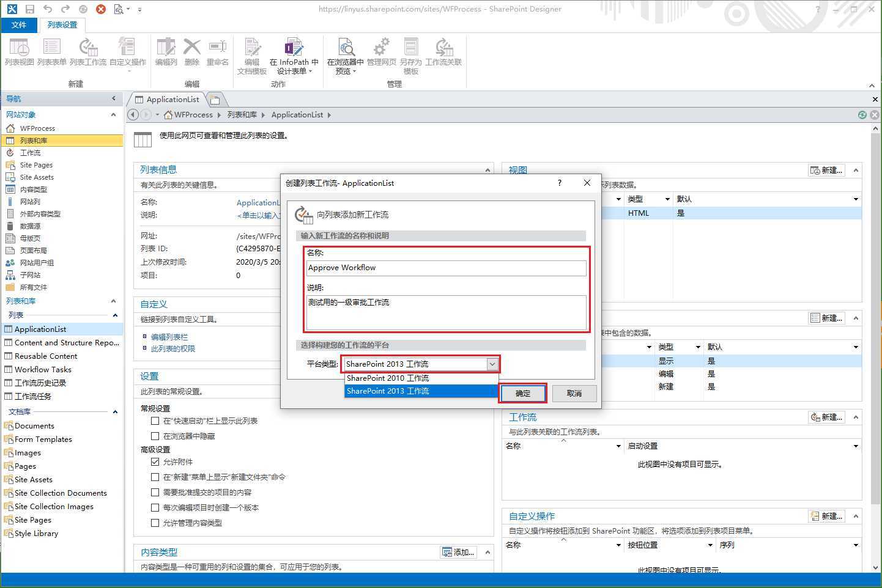The height and width of the screenshot is (588, 882).
Task: Enable 在"新建"菜单上显示"新建文件夹"命令 checkbox
Action: pyautogui.click(x=155, y=477)
